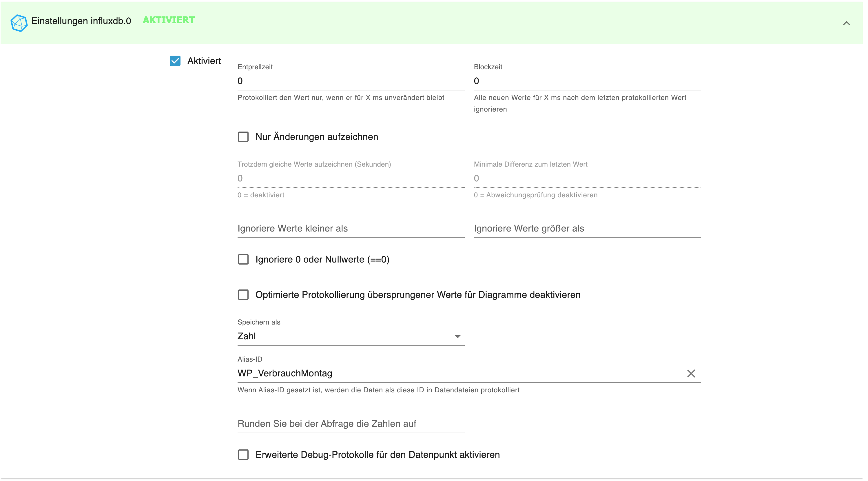This screenshot has height=481, width=868.
Task: Enable Nur Änderungen aufzeichnen checkbox
Action: 243,137
